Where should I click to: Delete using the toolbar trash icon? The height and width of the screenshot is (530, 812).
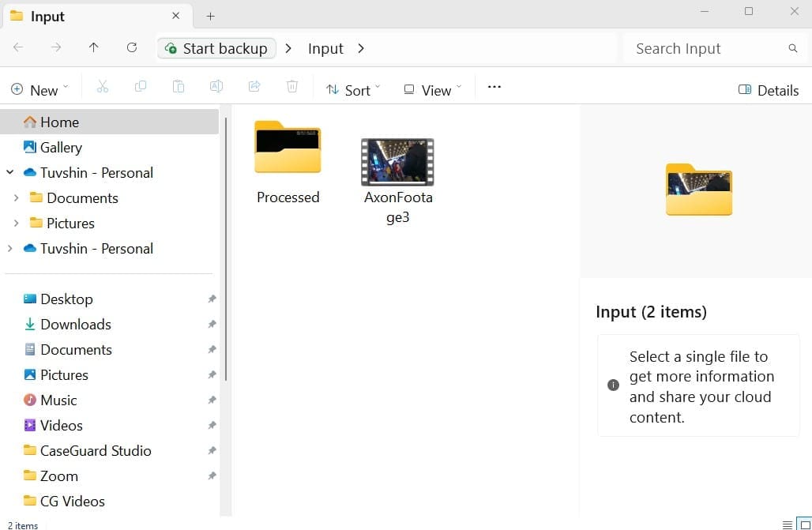tap(292, 86)
